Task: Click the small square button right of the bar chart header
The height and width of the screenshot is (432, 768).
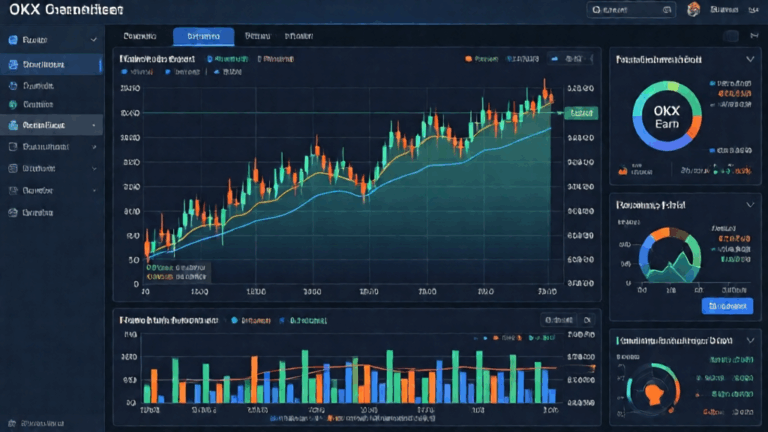Action: pos(587,320)
